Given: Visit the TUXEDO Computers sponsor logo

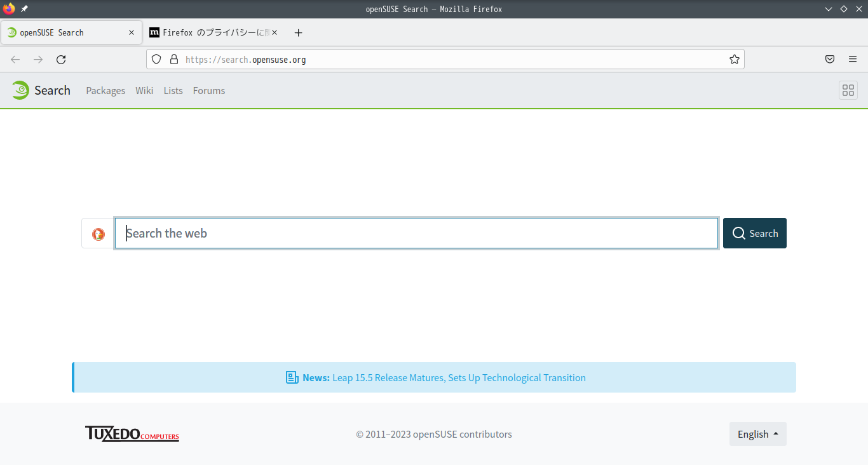Looking at the screenshot, I should coord(132,434).
